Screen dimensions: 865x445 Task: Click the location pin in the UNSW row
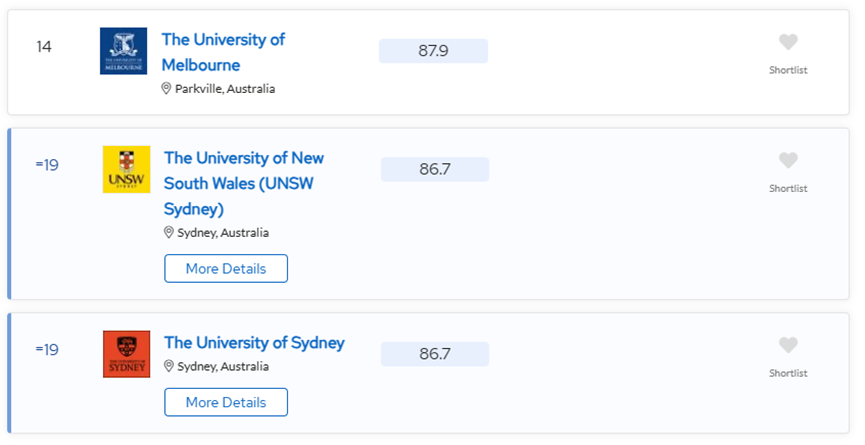pyautogui.click(x=169, y=233)
